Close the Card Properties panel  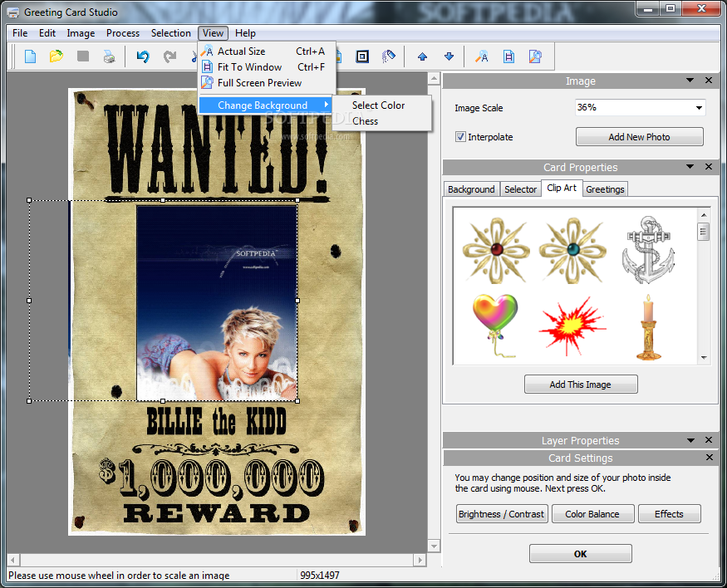point(709,167)
